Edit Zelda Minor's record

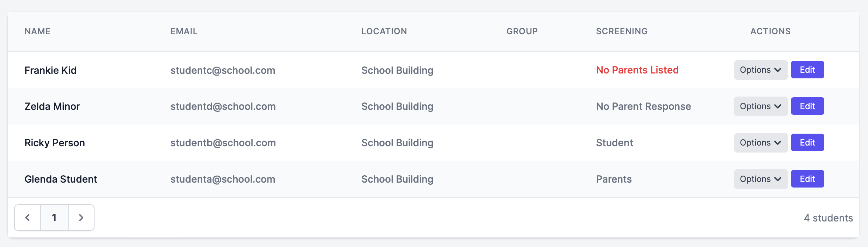tap(807, 106)
